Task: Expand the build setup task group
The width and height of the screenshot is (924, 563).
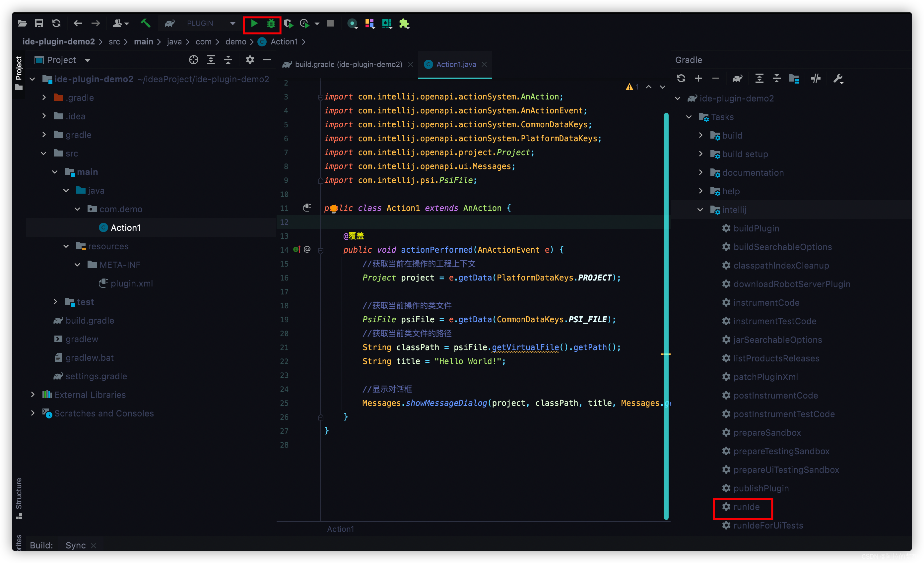Action: click(700, 154)
